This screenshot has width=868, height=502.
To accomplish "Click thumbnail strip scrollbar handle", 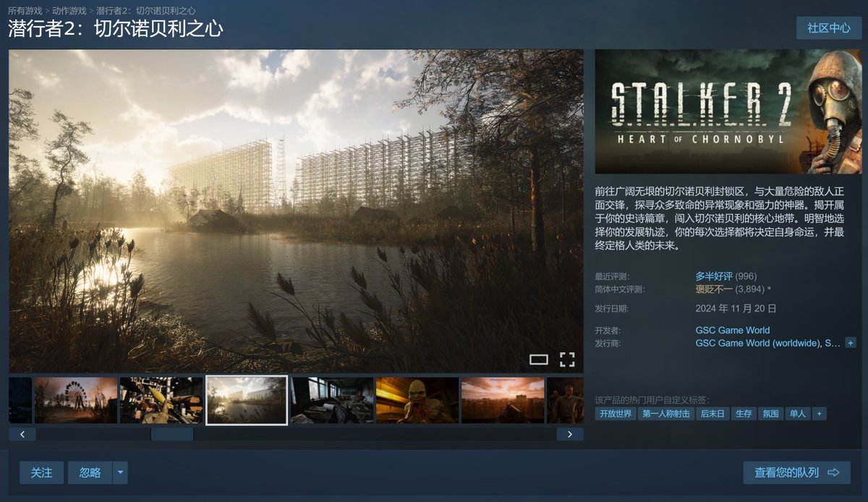I will [172, 434].
